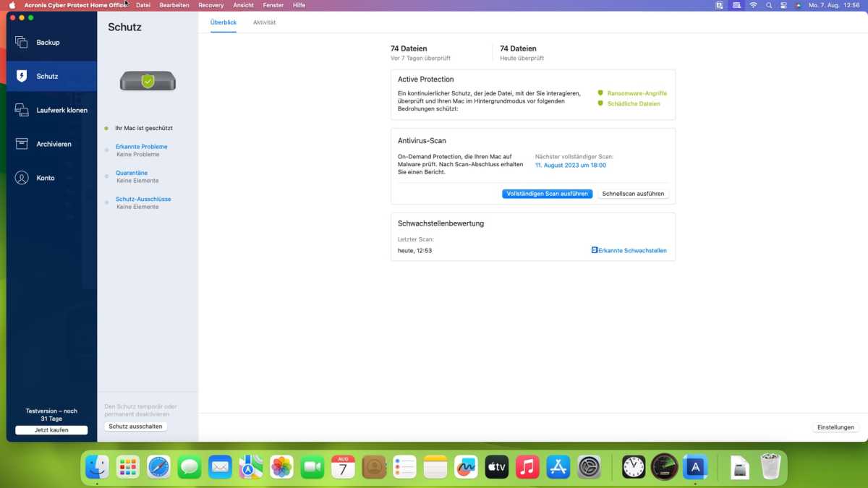This screenshot has height=488, width=868.
Task: Open App Store from the Dock
Action: pyautogui.click(x=558, y=467)
